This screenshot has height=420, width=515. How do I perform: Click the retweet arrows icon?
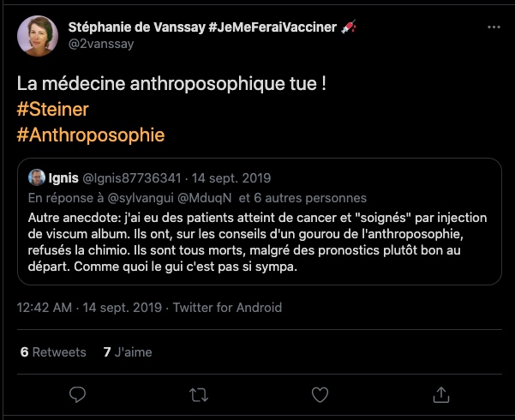(198, 394)
